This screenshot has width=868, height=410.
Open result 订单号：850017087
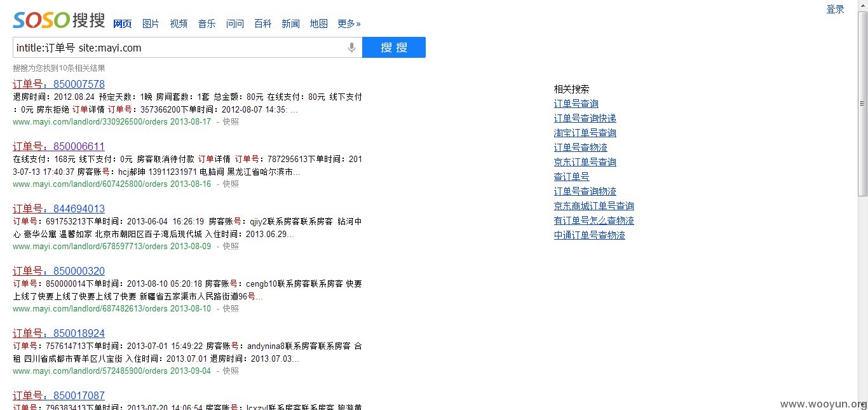tap(58, 395)
